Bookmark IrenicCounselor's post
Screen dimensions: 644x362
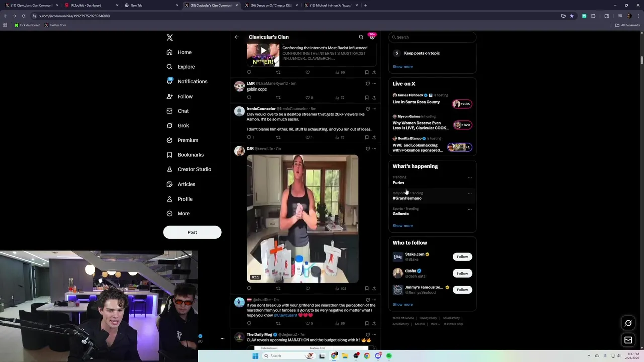click(x=366, y=137)
